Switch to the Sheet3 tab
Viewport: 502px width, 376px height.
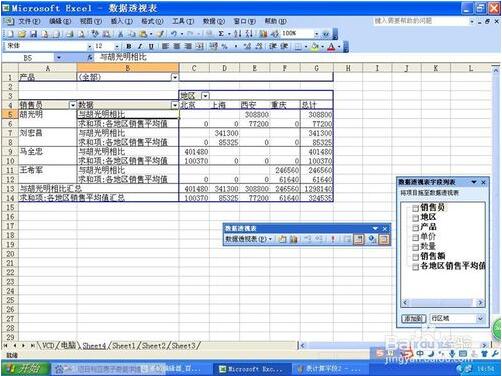[183, 346]
